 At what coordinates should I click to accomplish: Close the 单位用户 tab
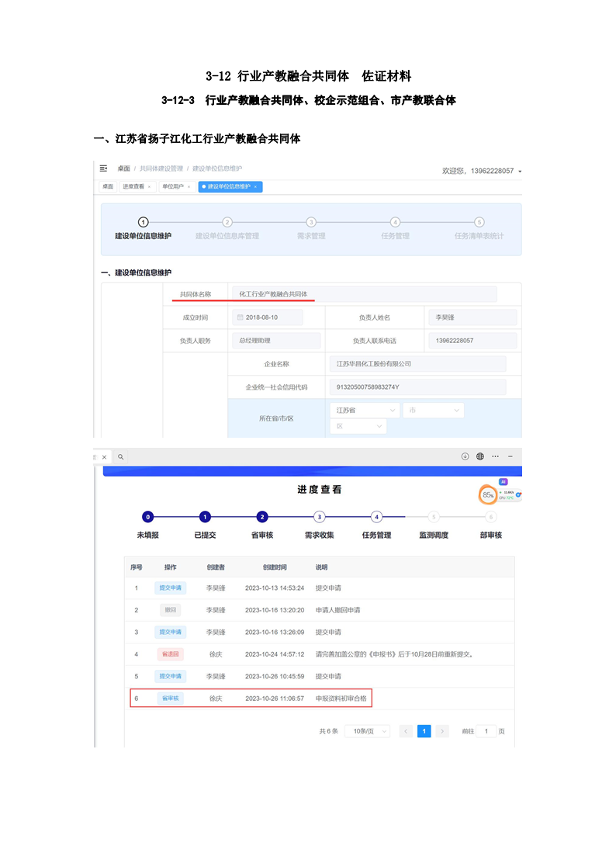189,187
